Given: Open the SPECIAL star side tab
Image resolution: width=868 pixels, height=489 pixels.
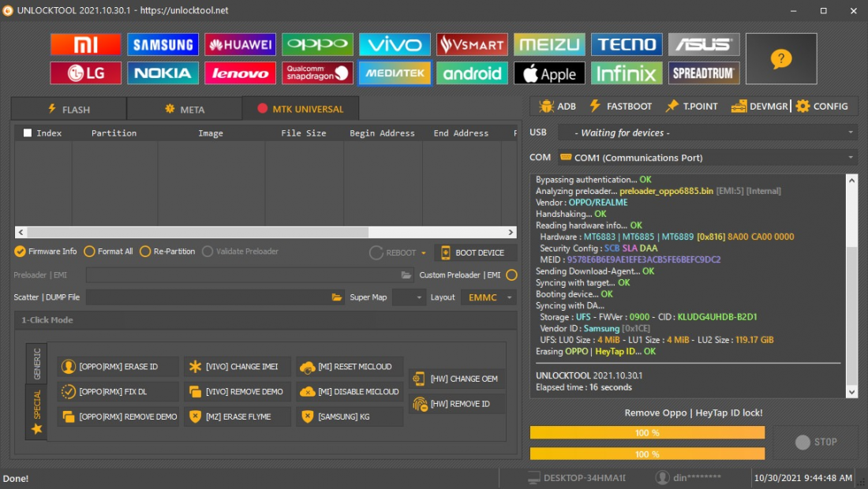Looking at the screenshot, I should 36,412.
